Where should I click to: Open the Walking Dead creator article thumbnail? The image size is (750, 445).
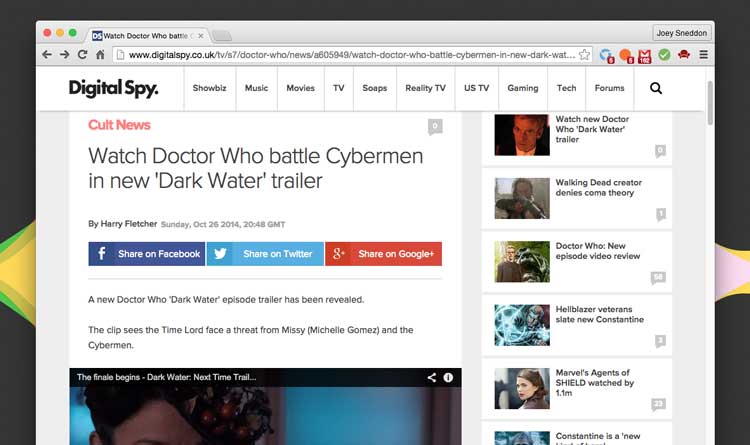click(522, 198)
